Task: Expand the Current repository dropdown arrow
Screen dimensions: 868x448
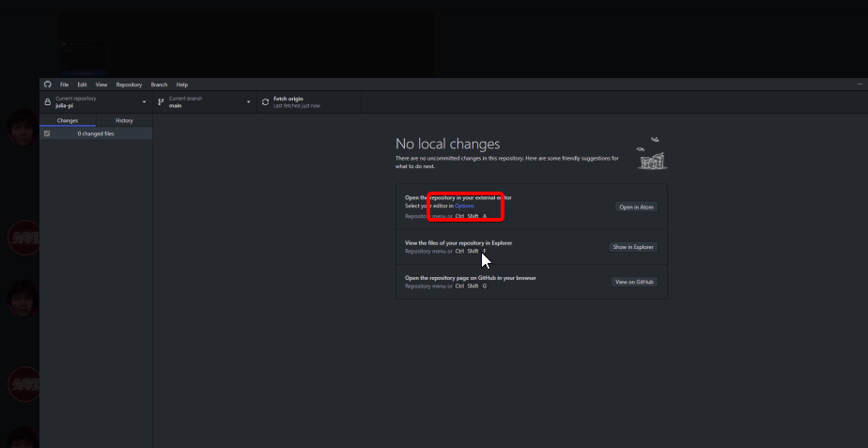Action: pos(145,102)
